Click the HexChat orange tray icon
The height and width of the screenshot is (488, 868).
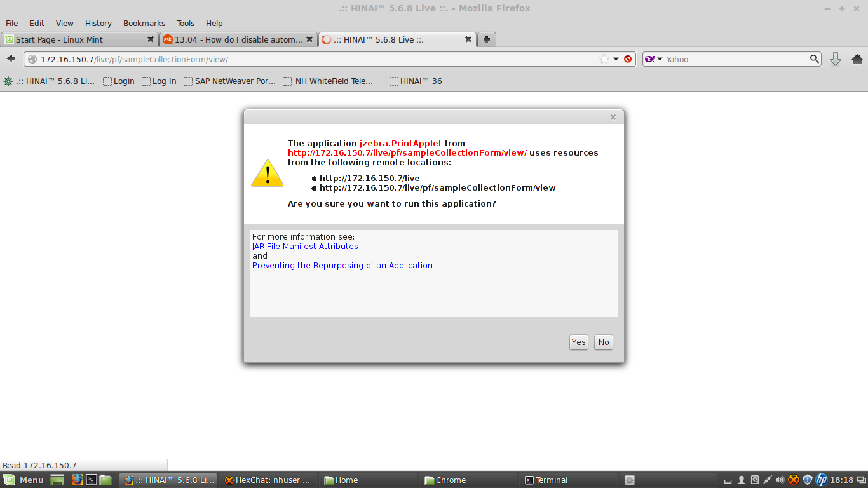pos(794,480)
